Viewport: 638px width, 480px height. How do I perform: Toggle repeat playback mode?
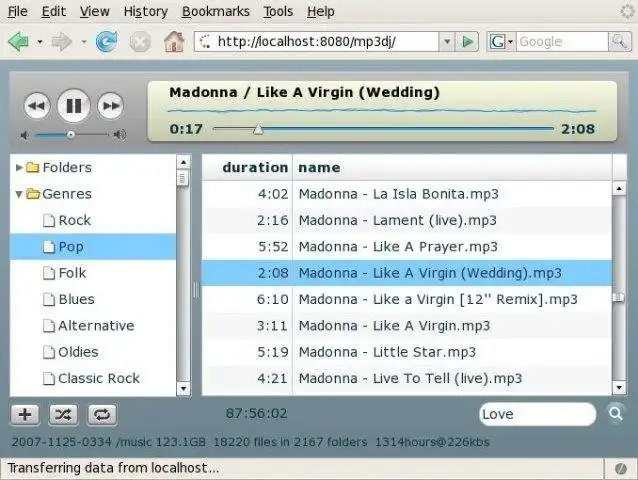102,415
